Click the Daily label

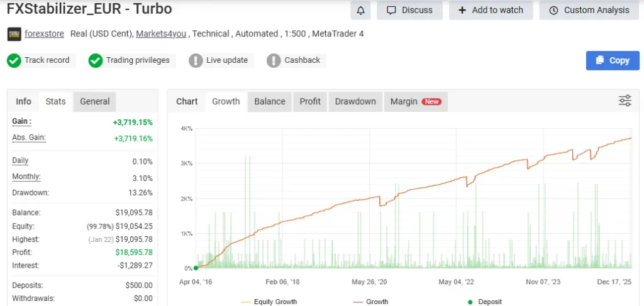tap(21, 160)
